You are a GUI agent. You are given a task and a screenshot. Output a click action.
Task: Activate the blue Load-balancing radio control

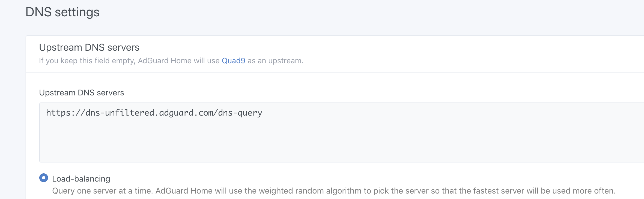pos(43,179)
